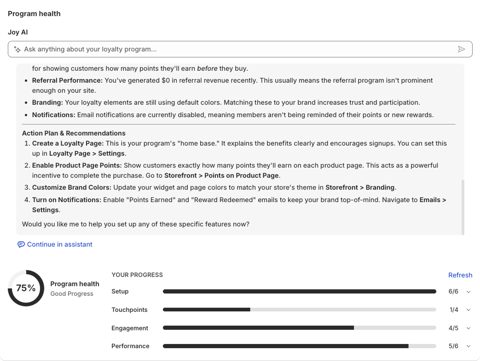Click the 'Joy AI' label

click(18, 32)
